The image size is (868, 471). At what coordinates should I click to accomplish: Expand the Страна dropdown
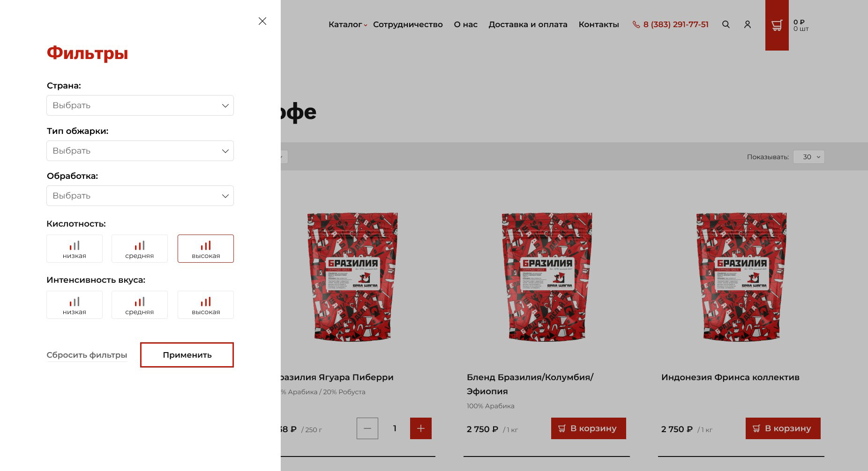pyautogui.click(x=140, y=105)
